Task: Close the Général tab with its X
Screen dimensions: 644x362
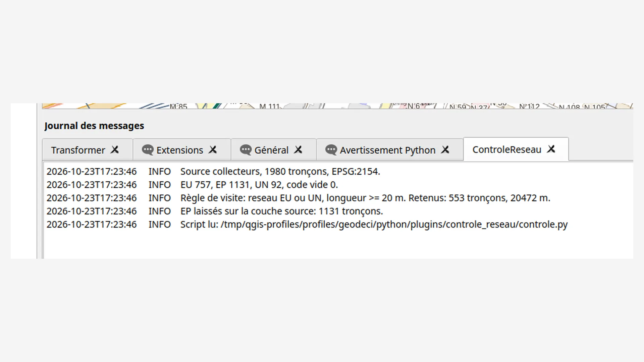Action: point(298,149)
